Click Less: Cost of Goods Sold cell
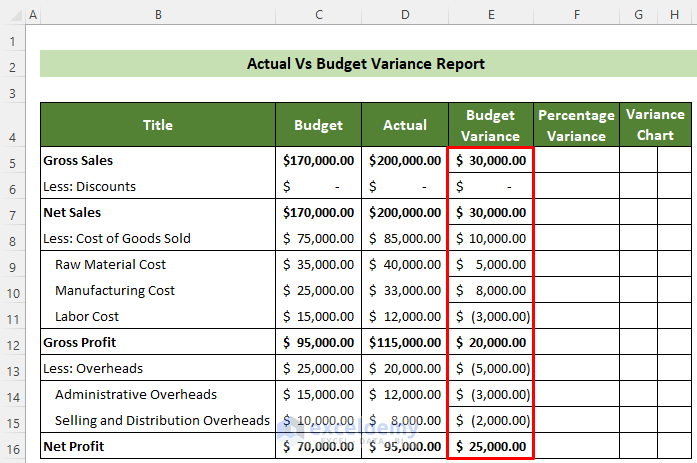 coord(158,239)
